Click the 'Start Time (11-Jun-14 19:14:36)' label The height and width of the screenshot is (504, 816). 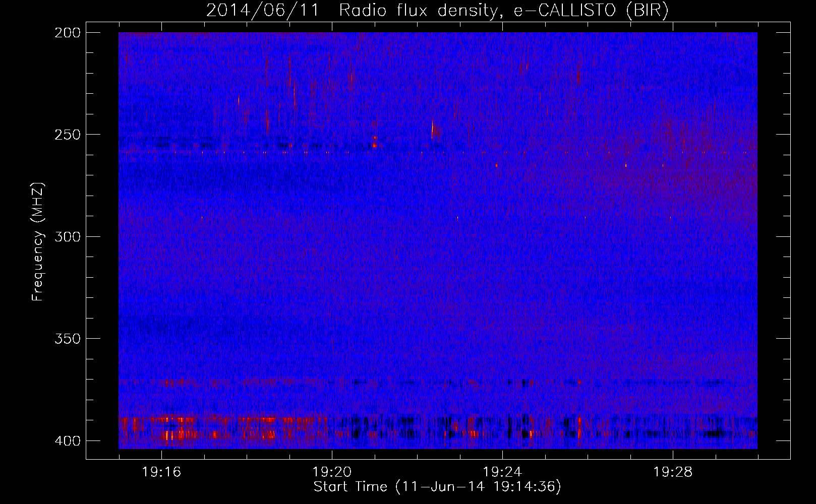437,487
